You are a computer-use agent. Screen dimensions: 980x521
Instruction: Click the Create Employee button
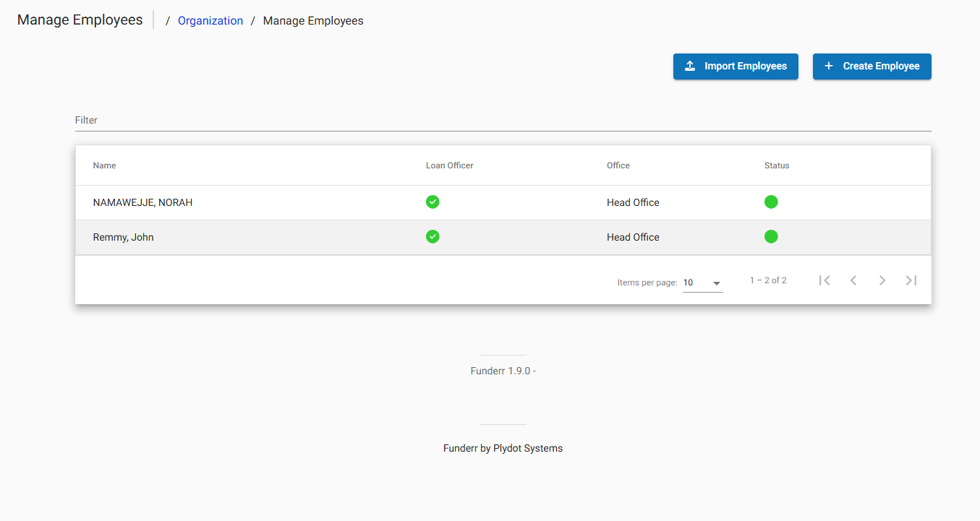(872, 66)
